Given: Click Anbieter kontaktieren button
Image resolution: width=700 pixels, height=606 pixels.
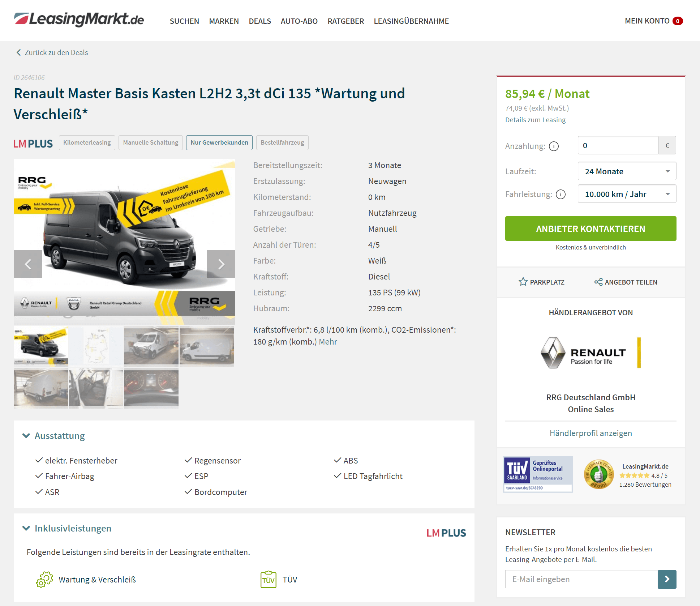Looking at the screenshot, I should (591, 229).
